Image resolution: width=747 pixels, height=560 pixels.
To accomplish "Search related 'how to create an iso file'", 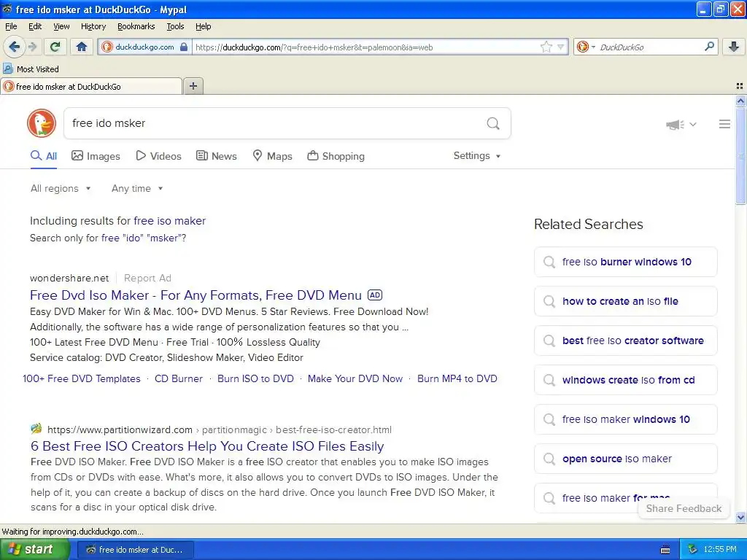I will tap(625, 301).
